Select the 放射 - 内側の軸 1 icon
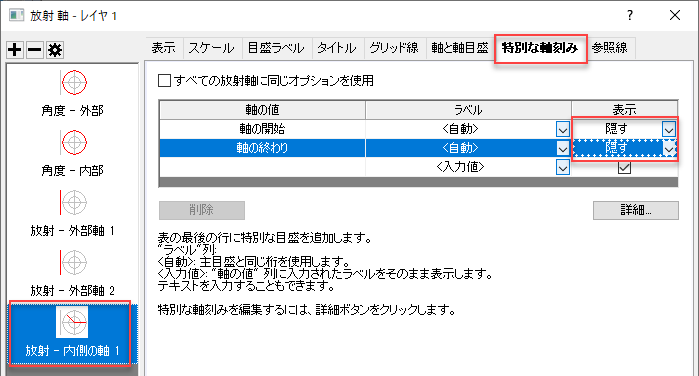The image size is (699, 376). pyautogui.click(x=72, y=322)
